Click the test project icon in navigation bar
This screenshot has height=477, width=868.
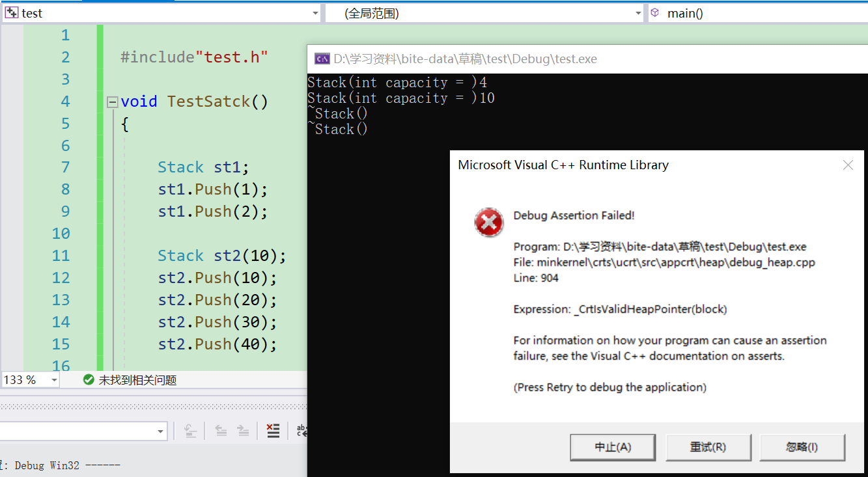pos(12,13)
